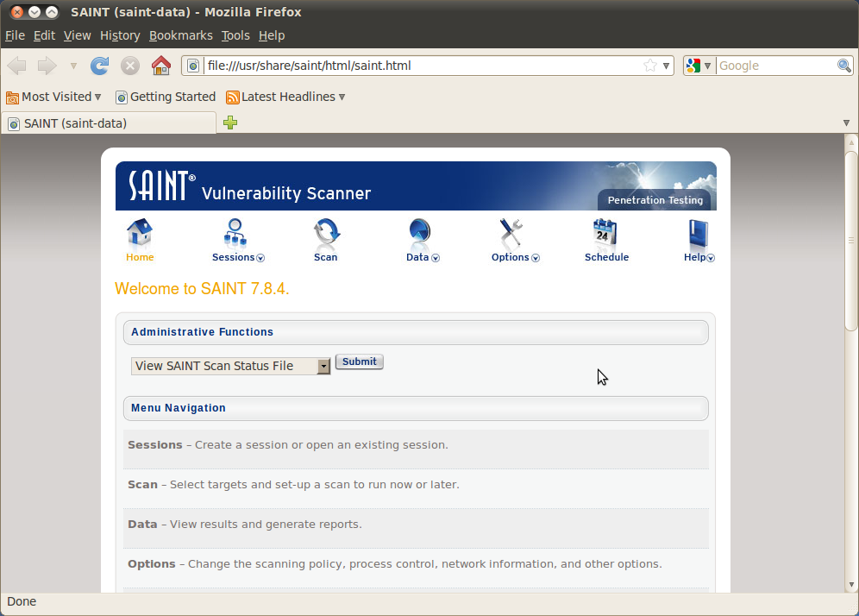Launch the Scan icon with circular arrows

pyautogui.click(x=327, y=232)
